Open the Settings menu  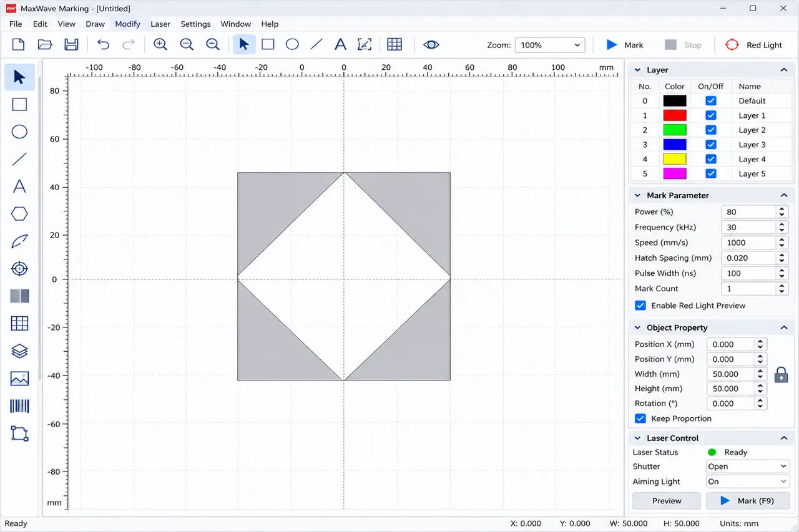click(x=195, y=24)
